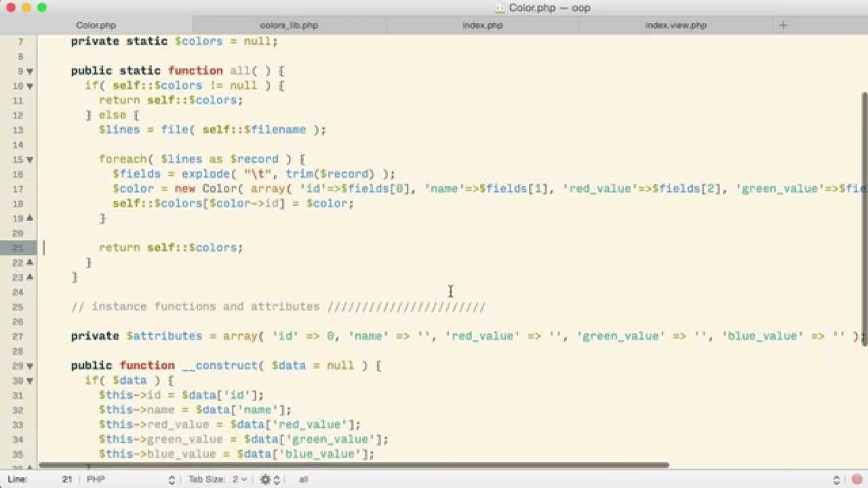Click "$this->id = $data['id'];" line

pos(181,395)
